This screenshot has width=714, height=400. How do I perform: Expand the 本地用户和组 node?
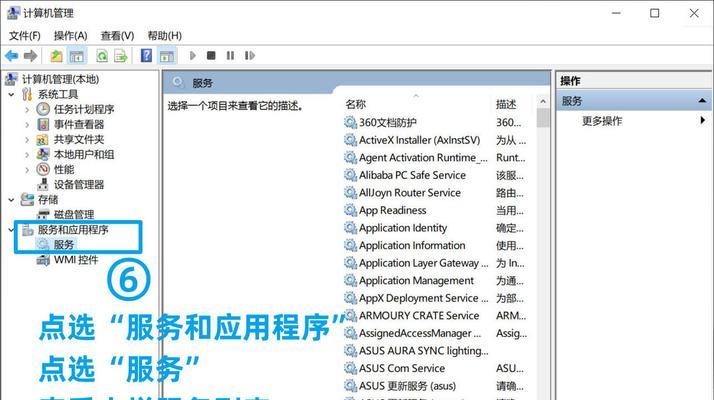click(27, 155)
